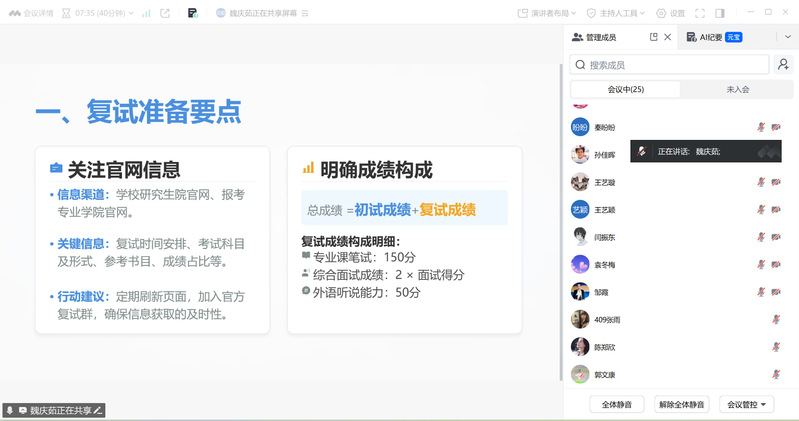Pop out the member management panel
The height and width of the screenshot is (421, 799).
click(654, 37)
